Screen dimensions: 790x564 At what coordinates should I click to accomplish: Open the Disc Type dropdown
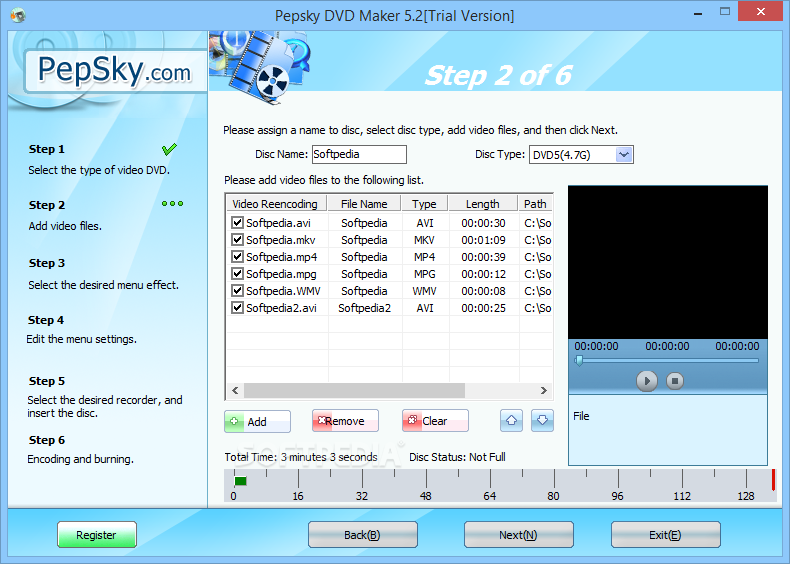point(624,155)
